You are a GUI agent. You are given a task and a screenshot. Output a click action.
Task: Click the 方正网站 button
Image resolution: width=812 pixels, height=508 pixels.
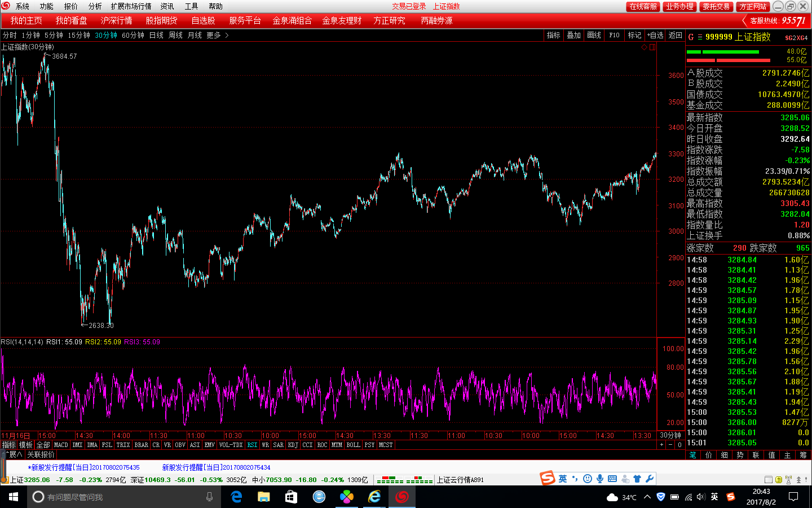753,6
